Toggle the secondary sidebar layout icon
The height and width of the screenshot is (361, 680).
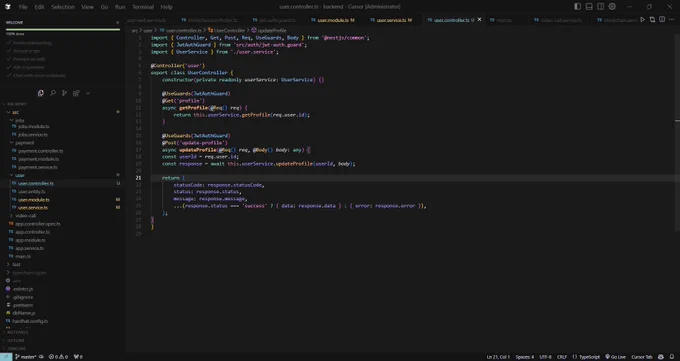[601, 7]
